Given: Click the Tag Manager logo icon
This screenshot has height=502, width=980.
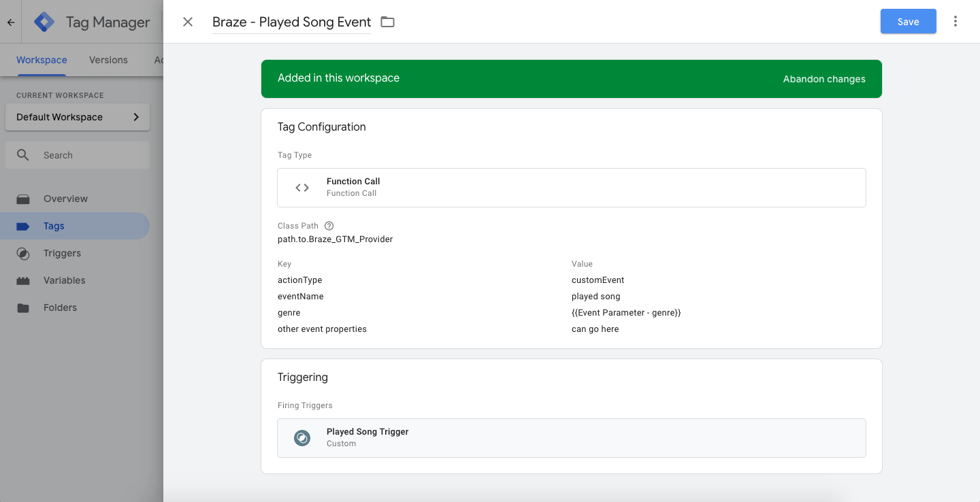Looking at the screenshot, I should point(44,22).
